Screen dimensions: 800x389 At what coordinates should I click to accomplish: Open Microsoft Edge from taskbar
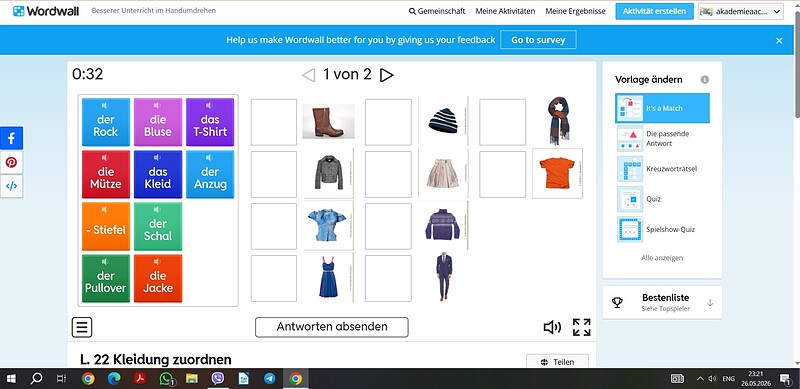click(x=114, y=379)
